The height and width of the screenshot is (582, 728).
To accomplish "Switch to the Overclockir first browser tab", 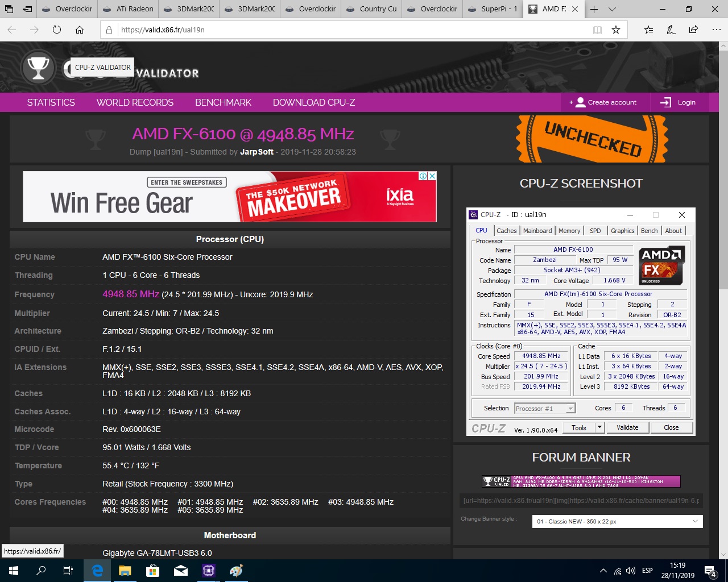I will [x=68, y=9].
